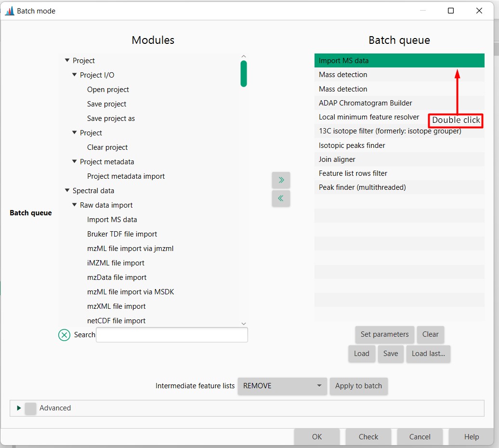
Task: Click the up chevron above the Modules list
Action: pos(244,55)
